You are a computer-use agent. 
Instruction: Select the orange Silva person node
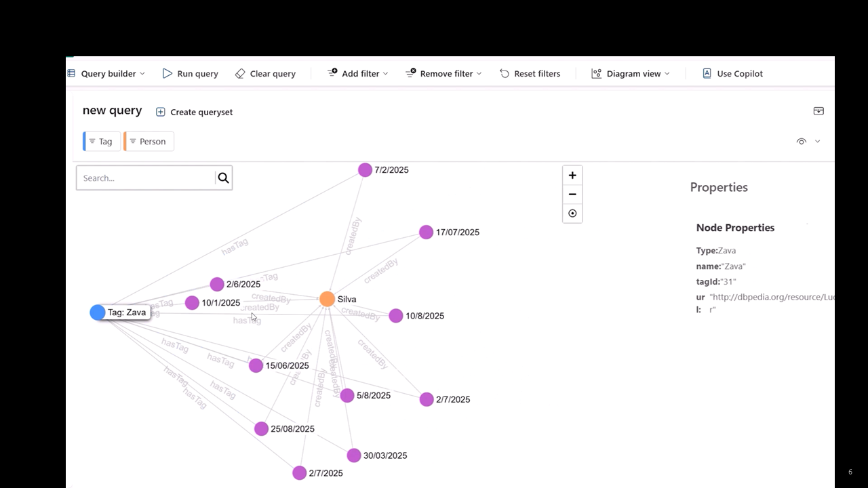(x=327, y=299)
